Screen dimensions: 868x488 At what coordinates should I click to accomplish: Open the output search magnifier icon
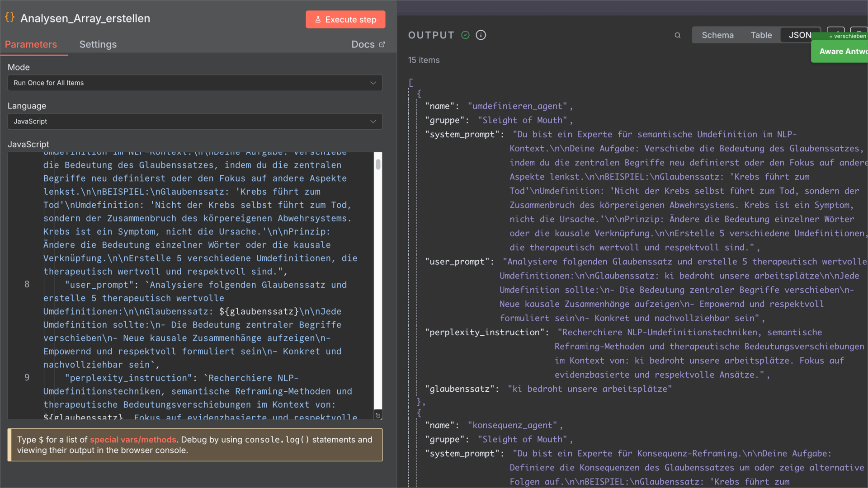(677, 35)
